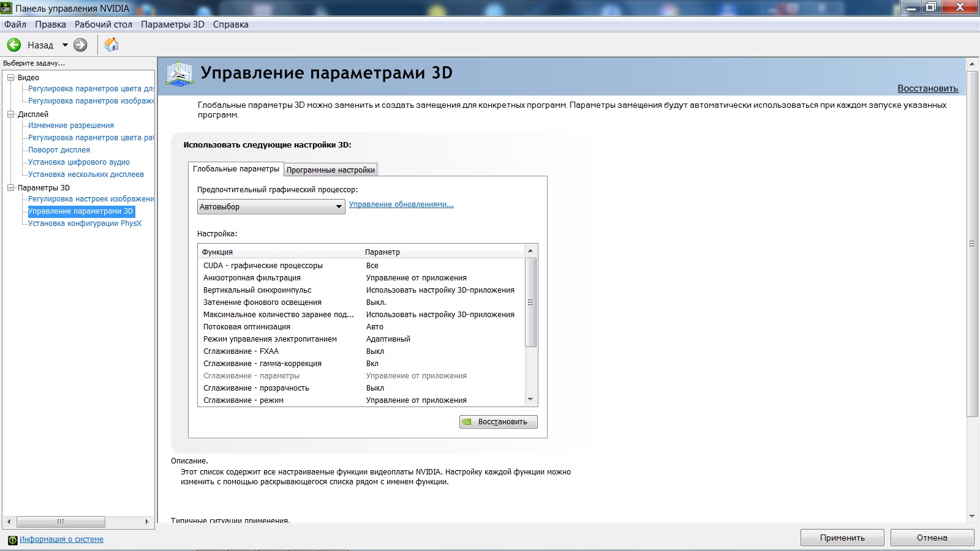The width and height of the screenshot is (980, 551).
Task: Click the Функция column header
Action: (x=279, y=252)
